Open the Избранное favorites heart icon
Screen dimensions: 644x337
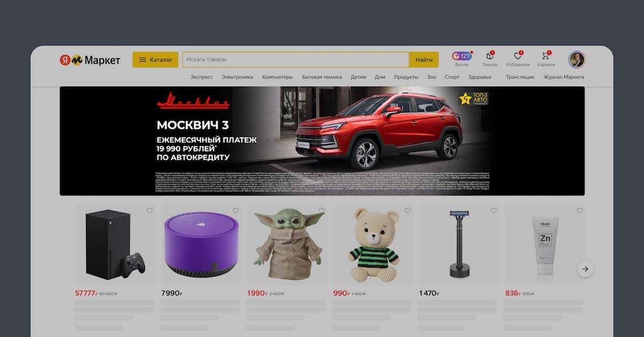tap(517, 56)
